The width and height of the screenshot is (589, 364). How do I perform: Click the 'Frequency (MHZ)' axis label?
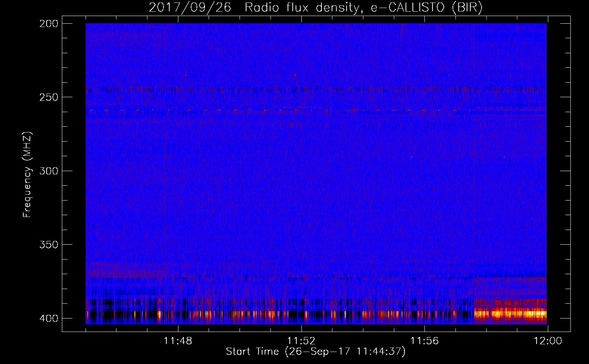27,174
